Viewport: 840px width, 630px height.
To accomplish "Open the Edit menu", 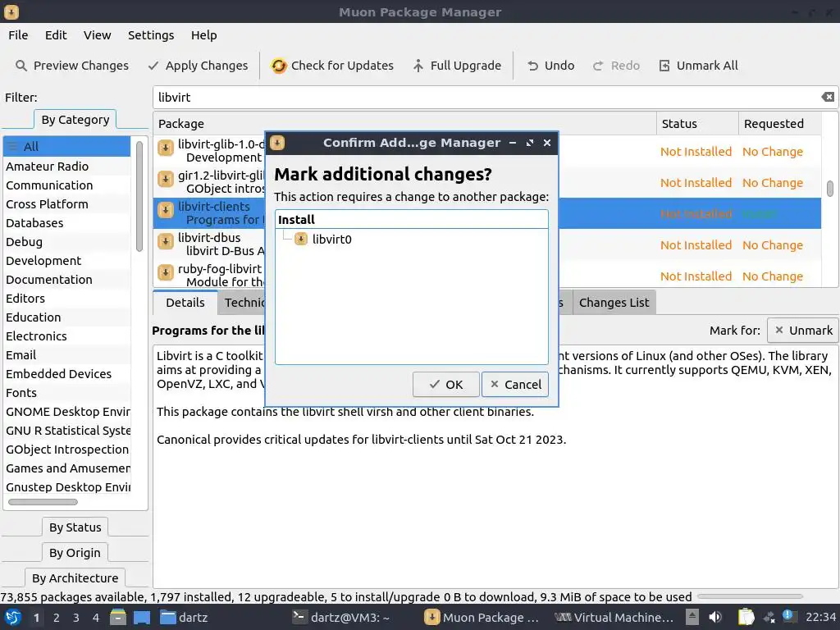I will 56,35.
